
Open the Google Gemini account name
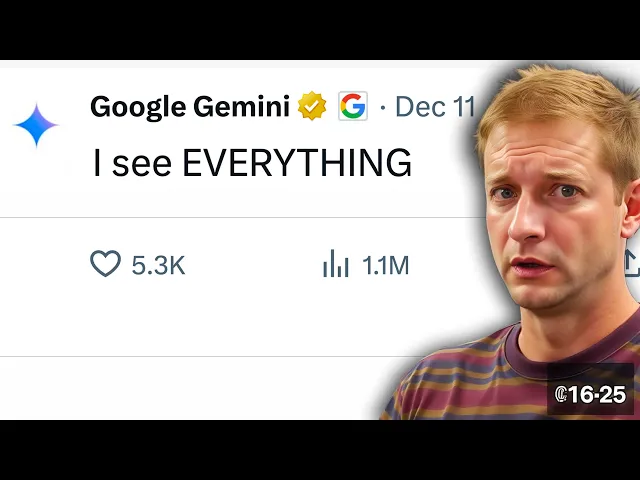click(190, 107)
